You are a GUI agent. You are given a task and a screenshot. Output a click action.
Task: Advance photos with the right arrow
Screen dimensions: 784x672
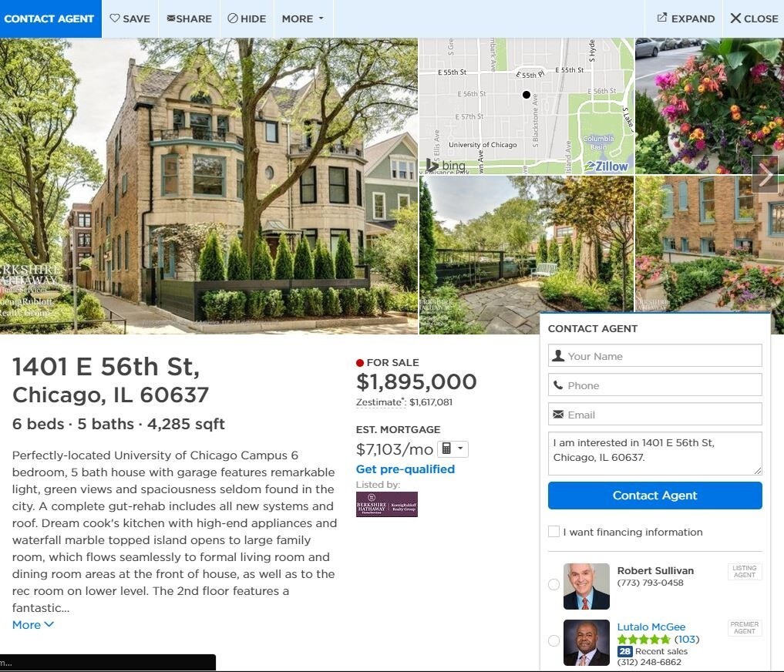tap(765, 174)
